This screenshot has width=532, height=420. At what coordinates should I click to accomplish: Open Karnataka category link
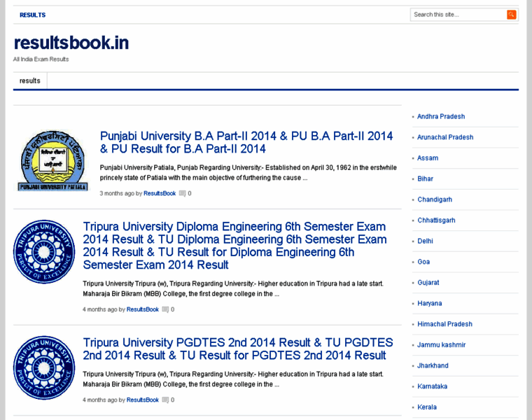click(433, 386)
